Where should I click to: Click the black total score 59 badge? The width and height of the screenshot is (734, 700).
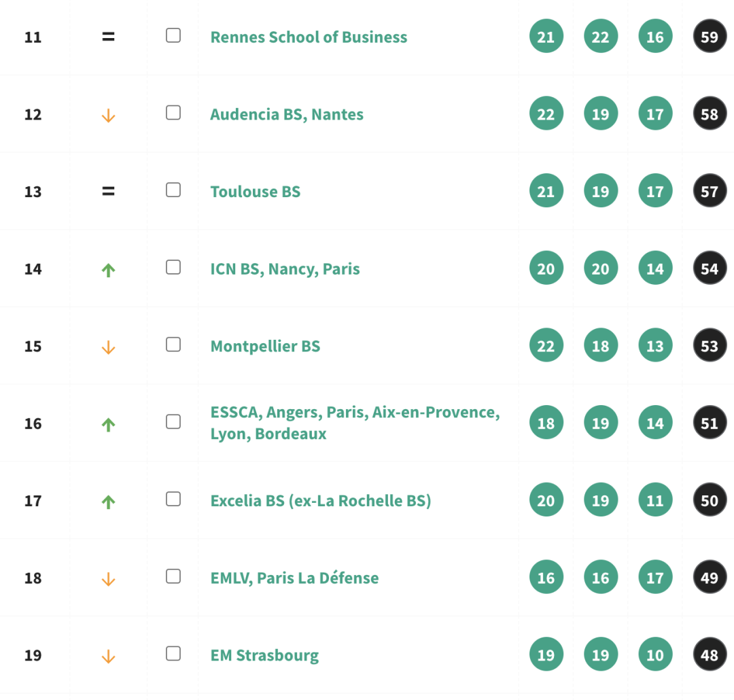click(x=709, y=37)
